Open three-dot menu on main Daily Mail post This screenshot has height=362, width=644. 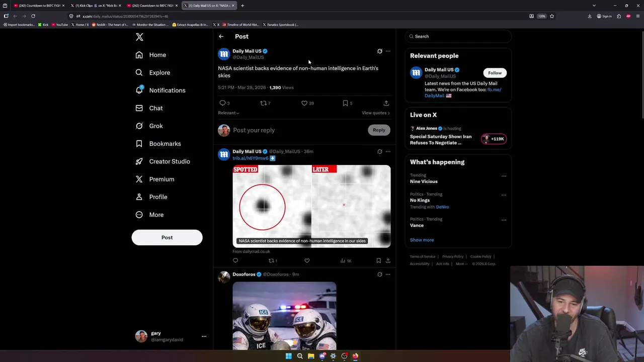[x=388, y=51]
